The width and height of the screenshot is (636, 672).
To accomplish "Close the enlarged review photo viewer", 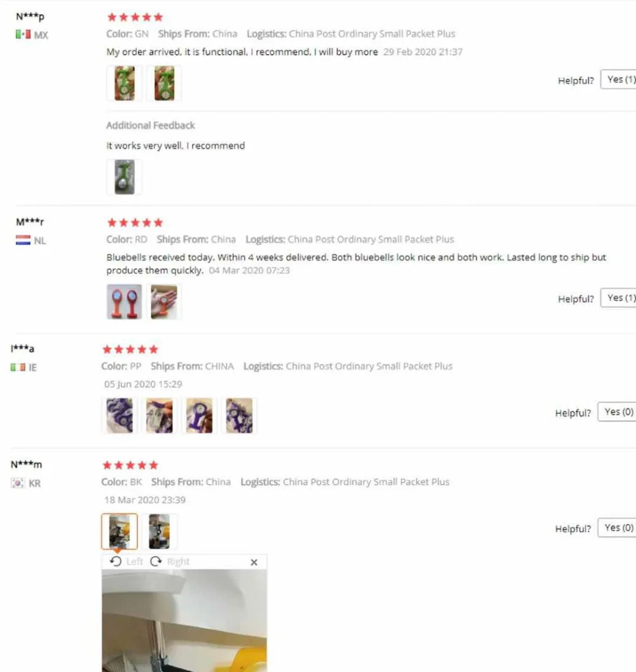I will (x=254, y=562).
